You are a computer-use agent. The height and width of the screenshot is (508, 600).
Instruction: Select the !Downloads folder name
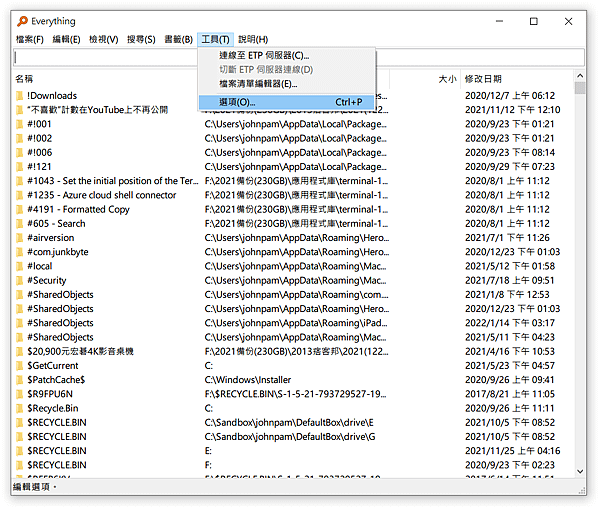(52, 96)
